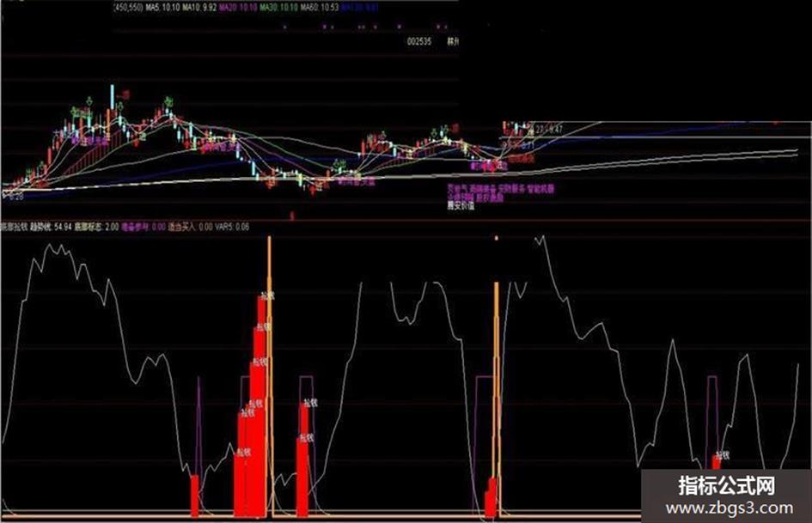
Task: Select the purple MA20 indicator label
Action: (x=237, y=8)
